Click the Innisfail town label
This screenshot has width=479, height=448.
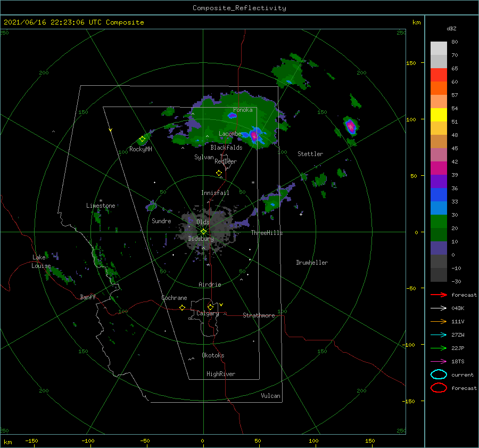(x=215, y=193)
